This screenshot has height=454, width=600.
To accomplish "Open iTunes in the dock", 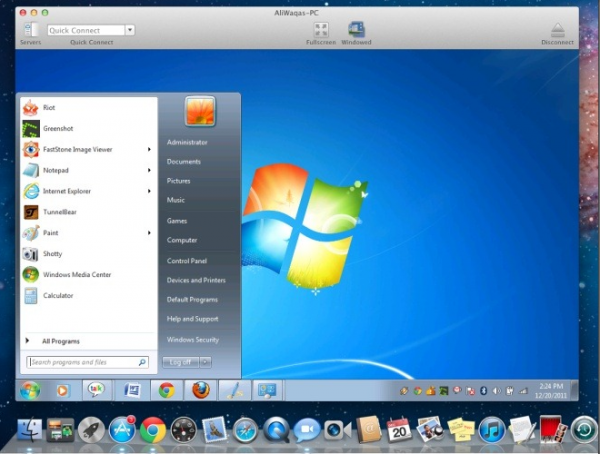I will (x=491, y=430).
